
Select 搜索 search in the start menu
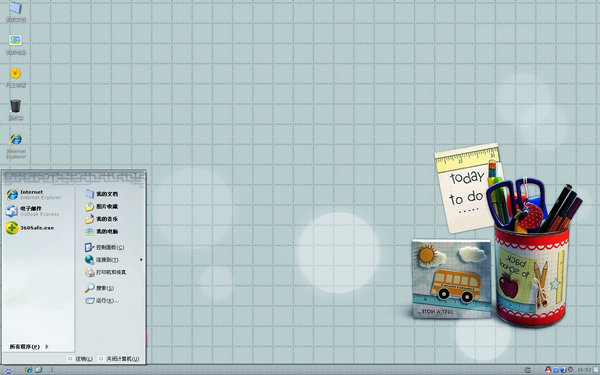(x=99, y=288)
